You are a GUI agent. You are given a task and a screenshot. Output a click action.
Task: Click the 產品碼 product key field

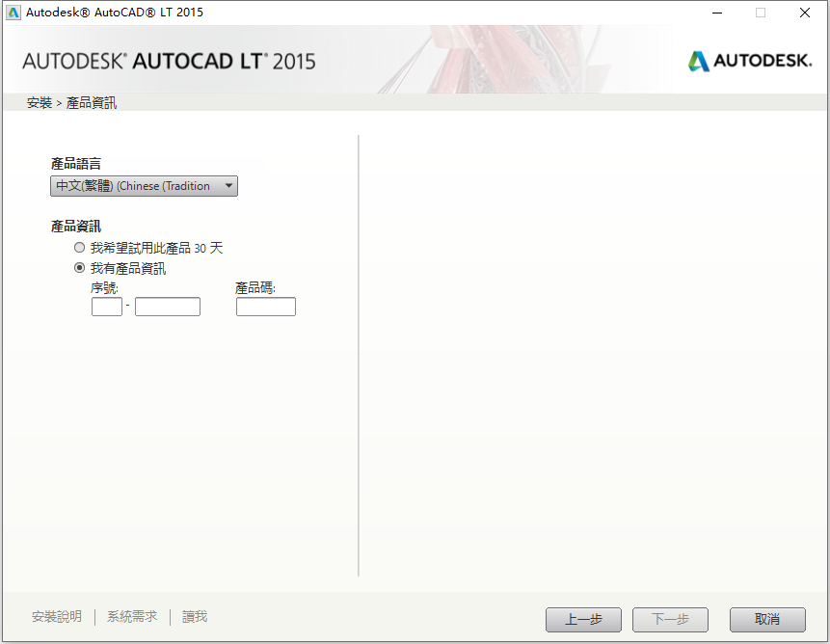tap(266, 307)
